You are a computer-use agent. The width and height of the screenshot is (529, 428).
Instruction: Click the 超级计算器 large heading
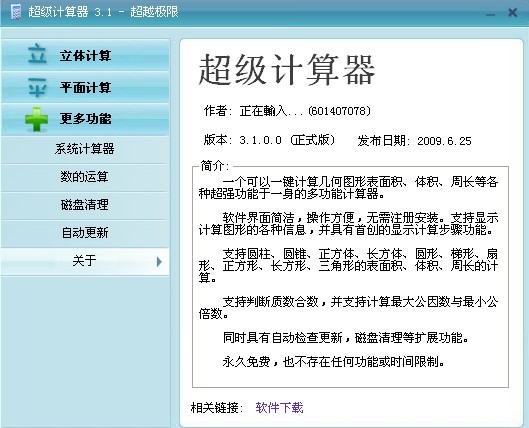click(287, 70)
